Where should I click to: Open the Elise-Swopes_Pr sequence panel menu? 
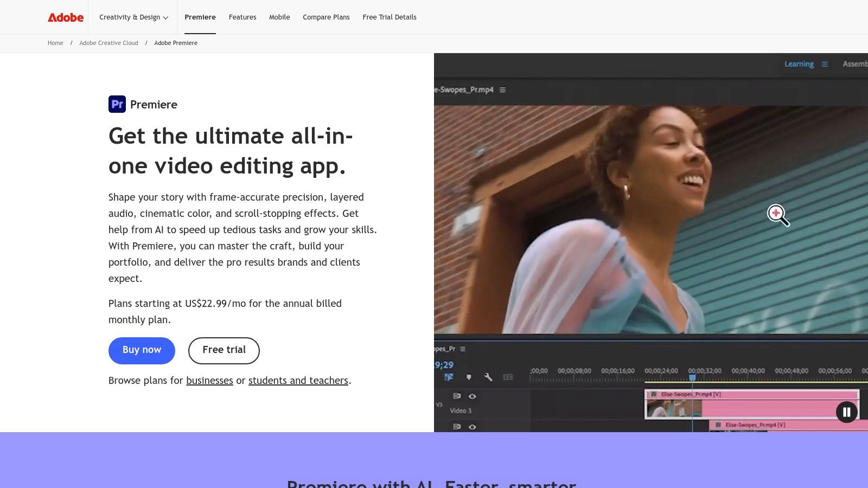[x=463, y=349]
